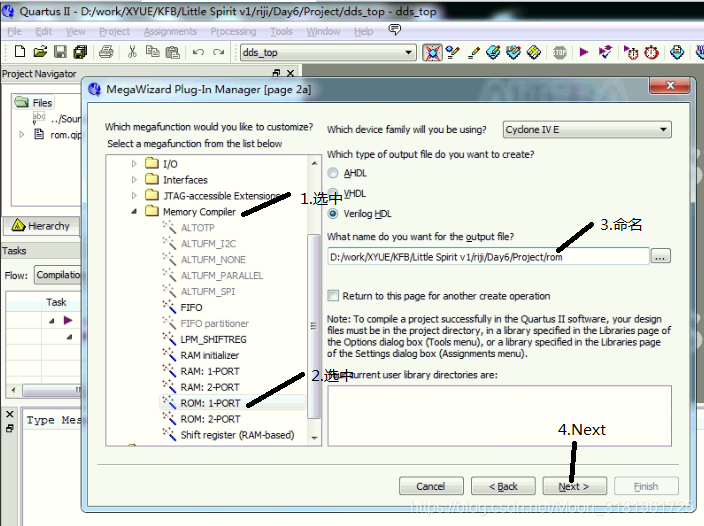Viewport: 704px width, 526px height.
Task: Close the Project Navigator panel
Action: 290,73
